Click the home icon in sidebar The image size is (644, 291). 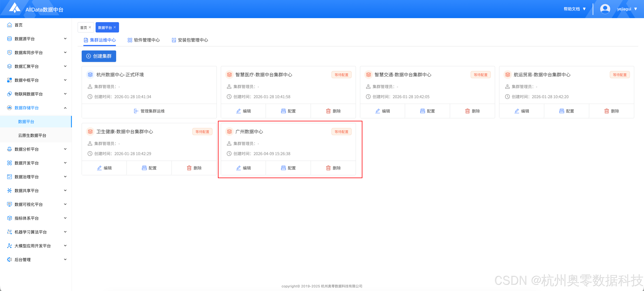[x=9, y=25]
